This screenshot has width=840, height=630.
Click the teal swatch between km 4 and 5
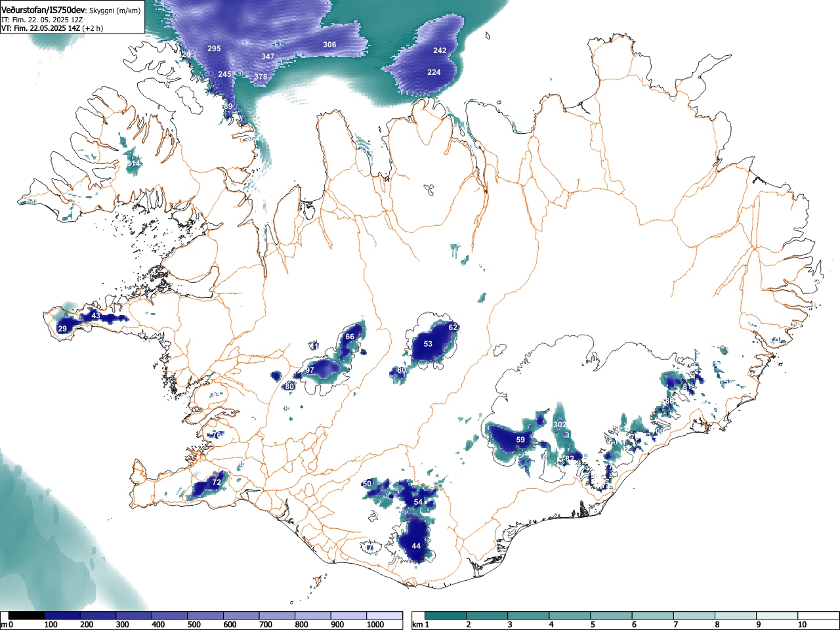pos(570,616)
